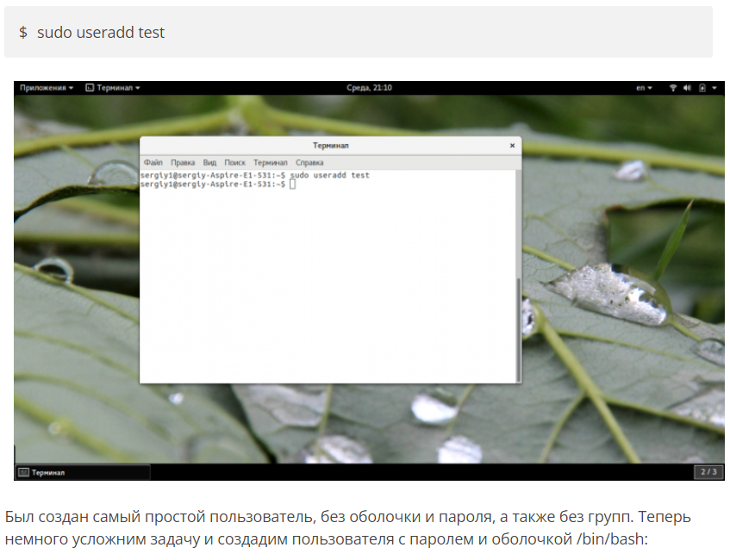Open the en keyboard layout dropdown
This screenshot has width=730, height=560.
tap(644, 88)
